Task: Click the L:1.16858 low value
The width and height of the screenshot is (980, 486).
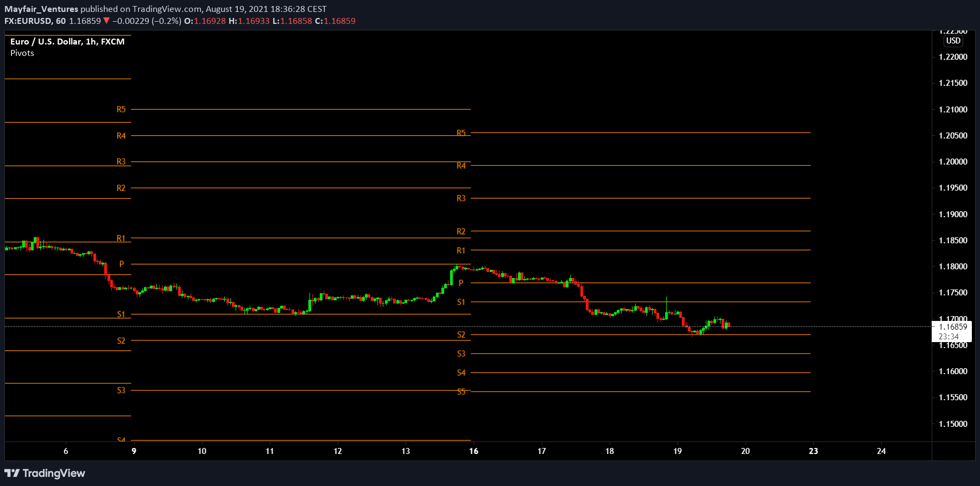Action: 293,21
